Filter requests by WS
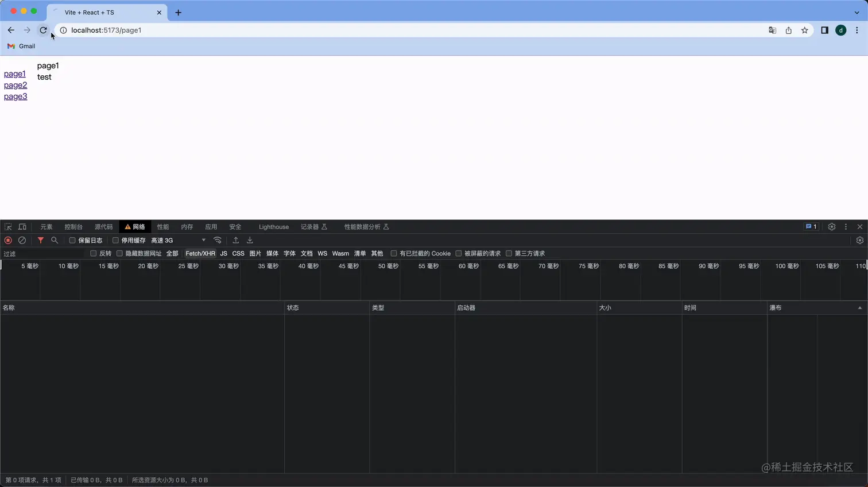Viewport: 868px width, 487px height. 323,253
